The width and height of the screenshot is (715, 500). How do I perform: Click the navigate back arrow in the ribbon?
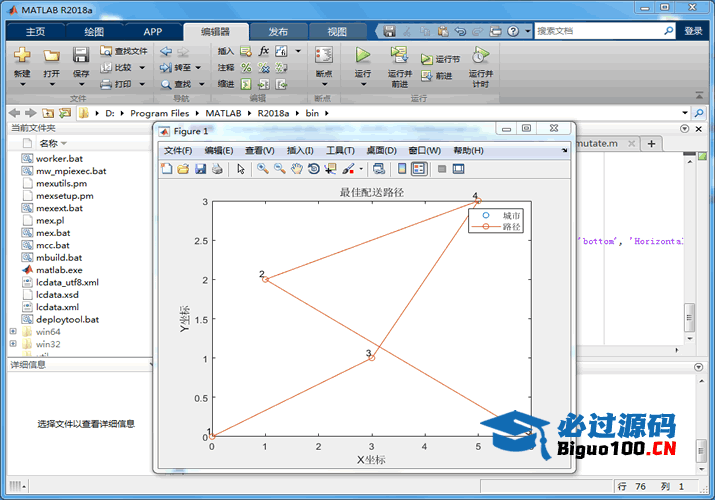166,51
